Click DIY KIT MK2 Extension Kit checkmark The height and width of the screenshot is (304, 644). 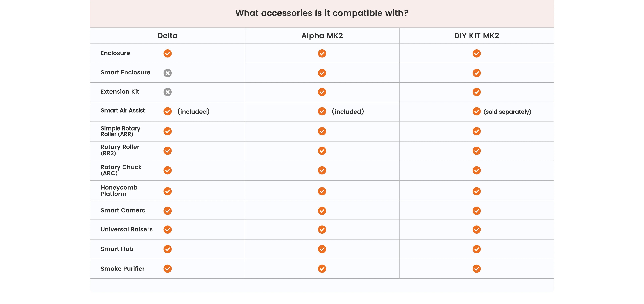476,92
